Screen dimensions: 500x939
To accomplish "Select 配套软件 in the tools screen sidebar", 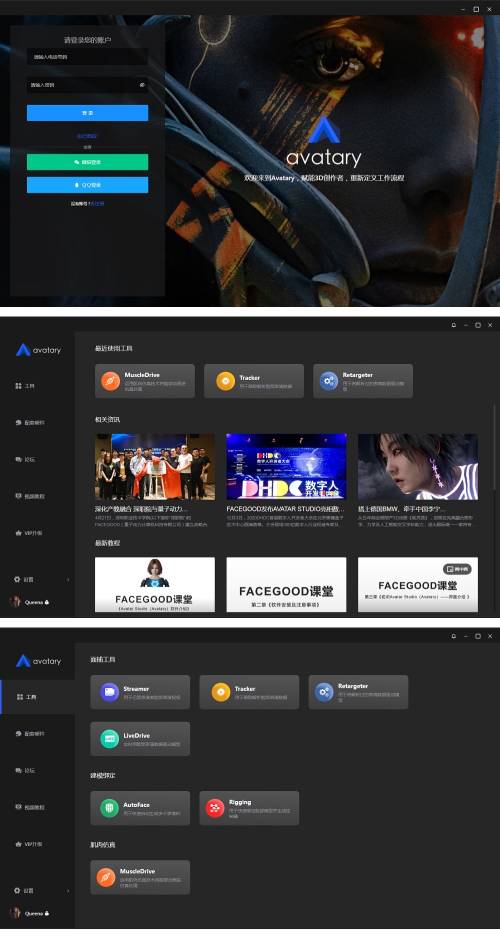I will tap(29, 734).
